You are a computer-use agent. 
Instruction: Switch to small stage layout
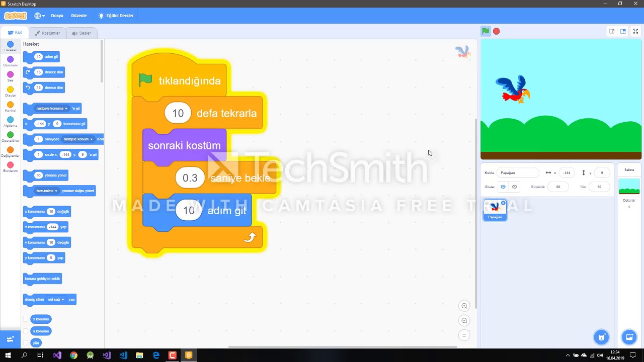(612, 31)
